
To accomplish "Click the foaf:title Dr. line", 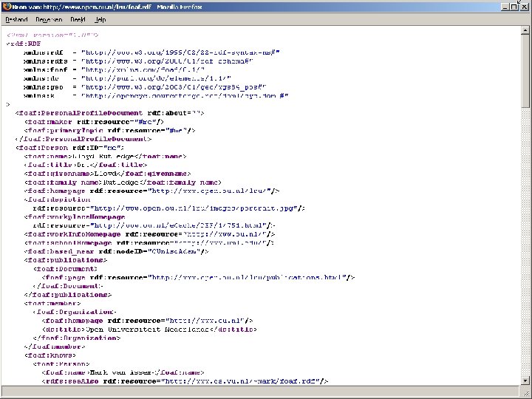I will pyautogui.click(x=86, y=165).
